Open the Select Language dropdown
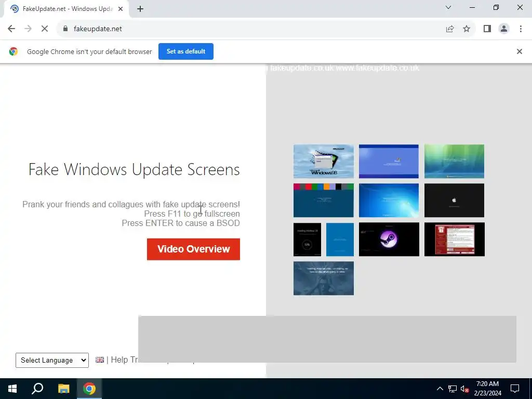This screenshot has height=399, width=532. (x=52, y=361)
